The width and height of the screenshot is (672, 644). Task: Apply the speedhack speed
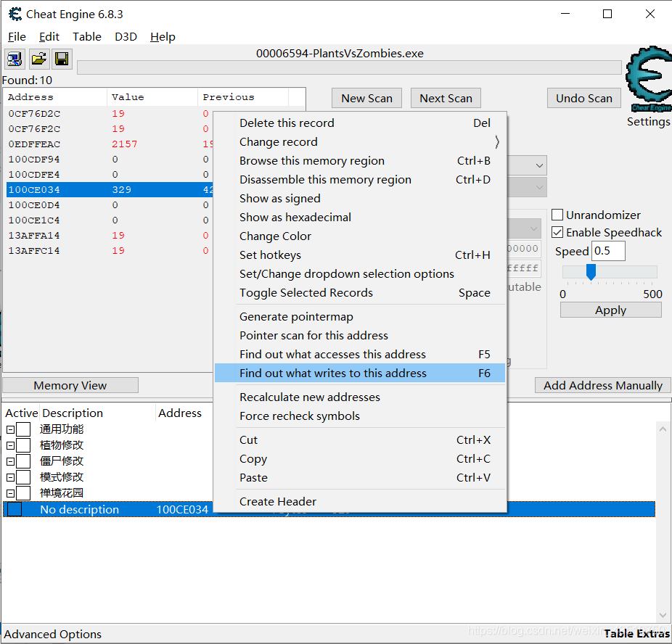coord(611,310)
